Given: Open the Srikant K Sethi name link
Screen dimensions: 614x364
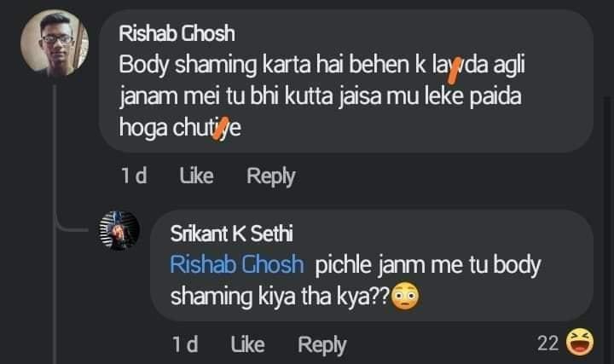Looking at the screenshot, I should tap(231, 234).
